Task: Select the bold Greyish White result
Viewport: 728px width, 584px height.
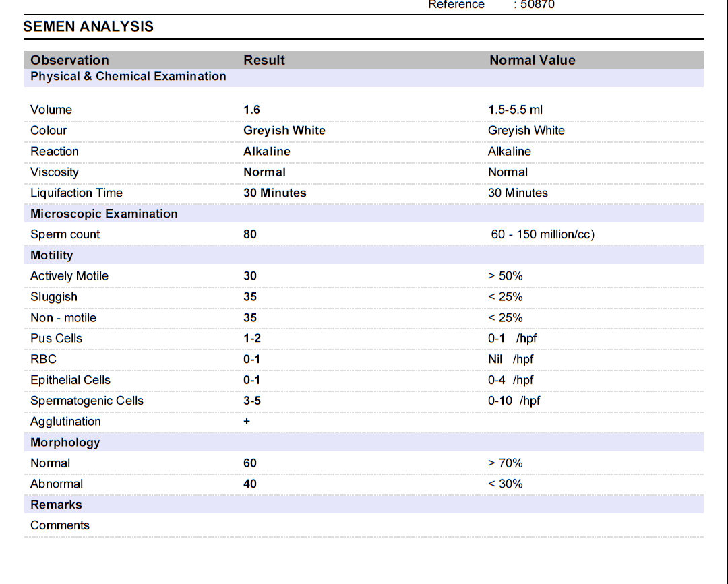Action: pyautogui.click(x=284, y=131)
